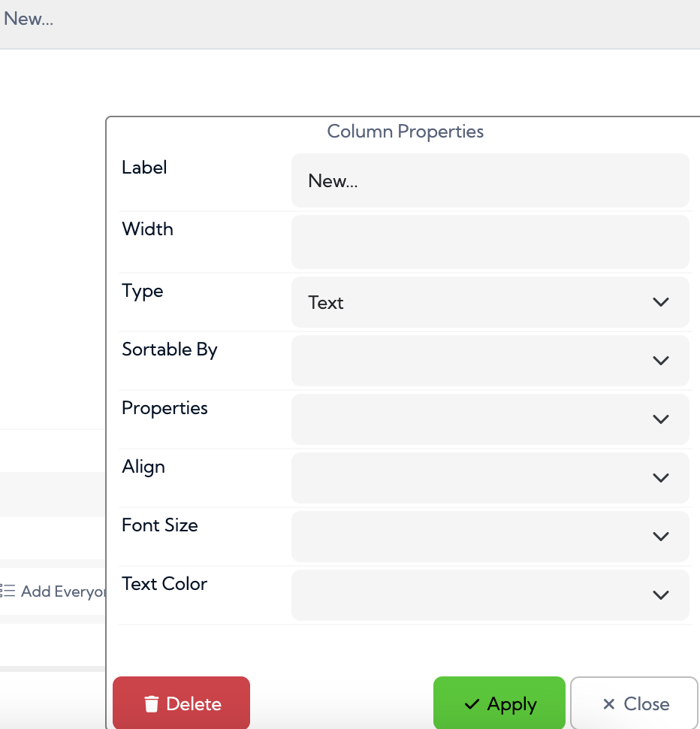Click the list icon beside Add Everyone
Viewport: 700px width, 729px height.
[x=8, y=591]
